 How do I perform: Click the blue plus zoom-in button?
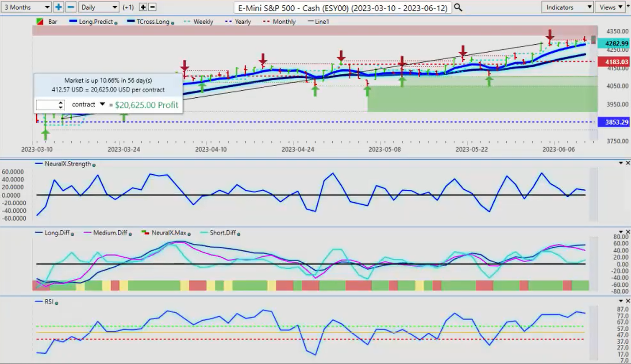pyautogui.click(x=58, y=7)
